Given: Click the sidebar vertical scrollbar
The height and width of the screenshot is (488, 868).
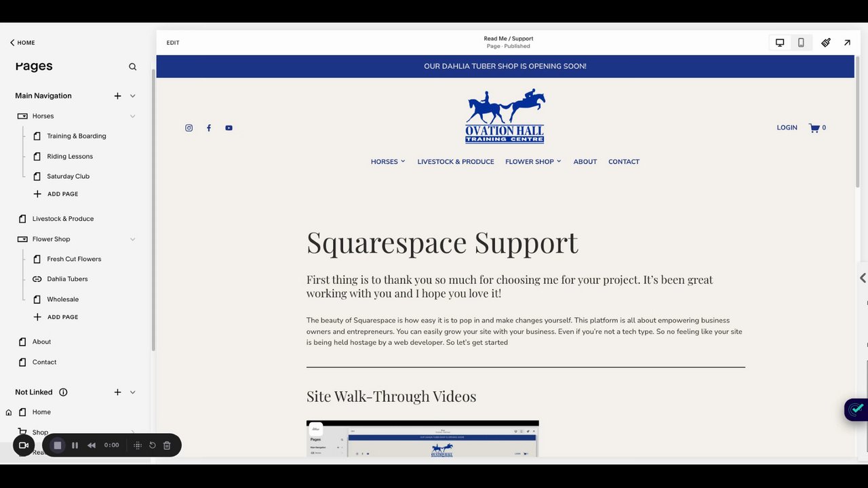Looking at the screenshot, I should 153,209.
